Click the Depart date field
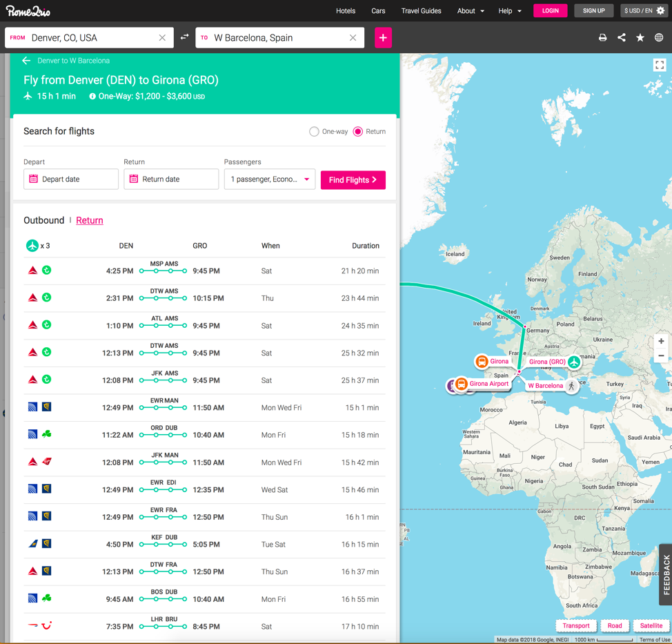 [x=71, y=179]
